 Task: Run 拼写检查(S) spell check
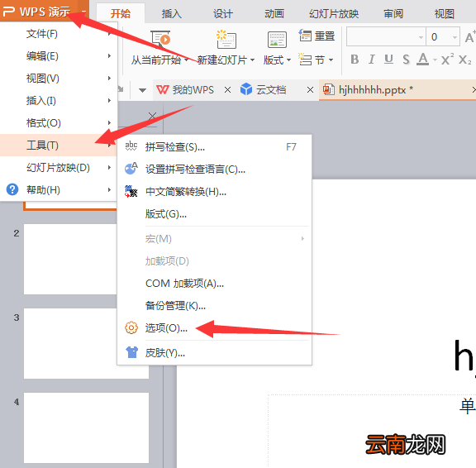pyautogui.click(x=214, y=147)
